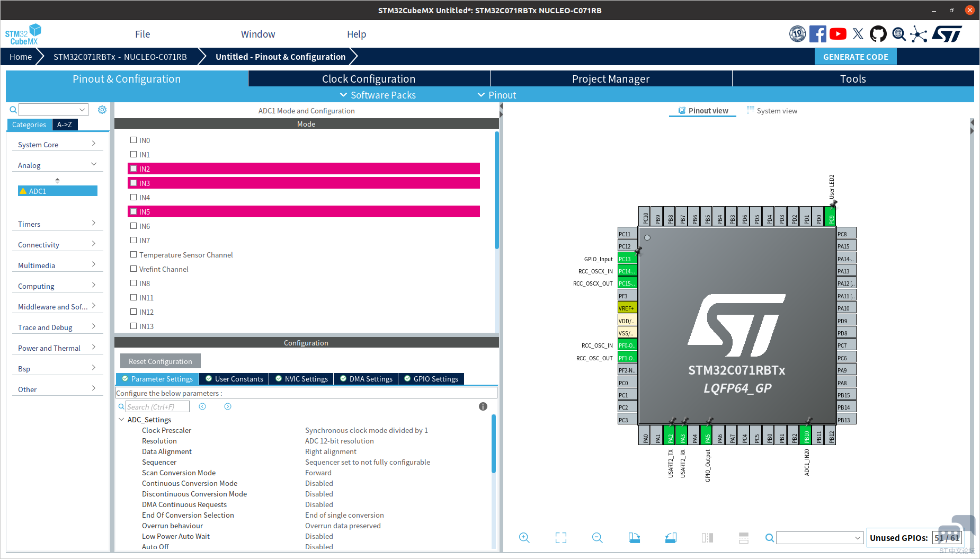
Task: Expand the System Core category
Action: tap(57, 145)
